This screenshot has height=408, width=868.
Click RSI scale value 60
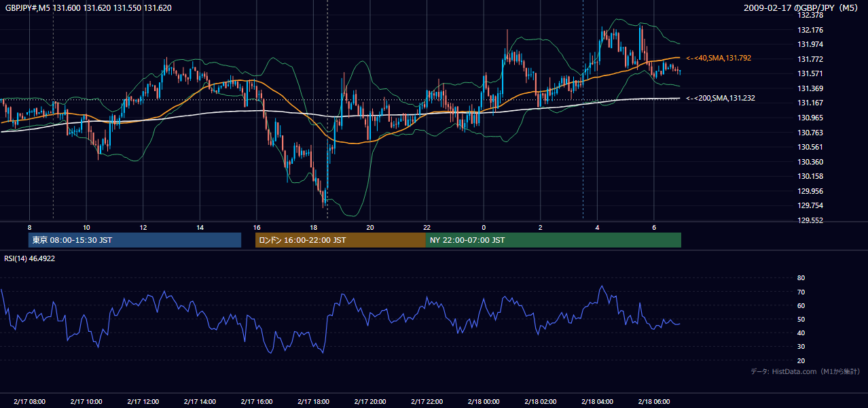click(801, 305)
